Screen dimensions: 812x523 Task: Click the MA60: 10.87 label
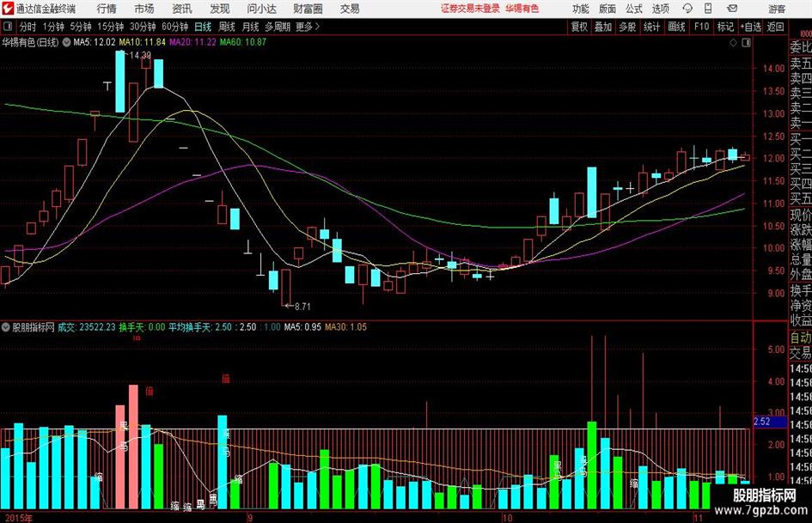pos(243,42)
